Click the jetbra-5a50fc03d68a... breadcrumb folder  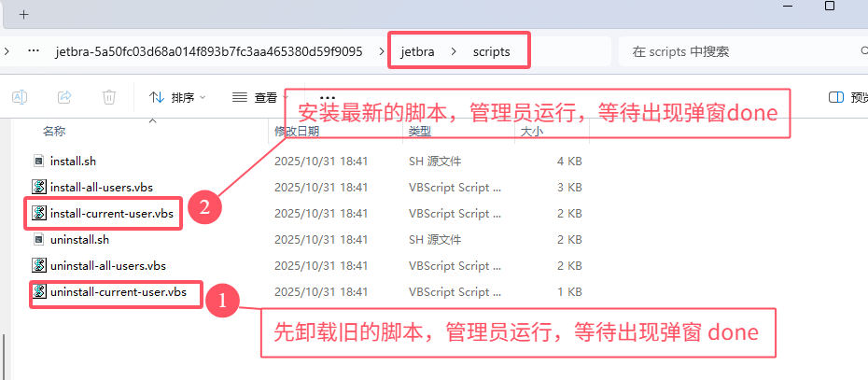click(x=209, y=52)
